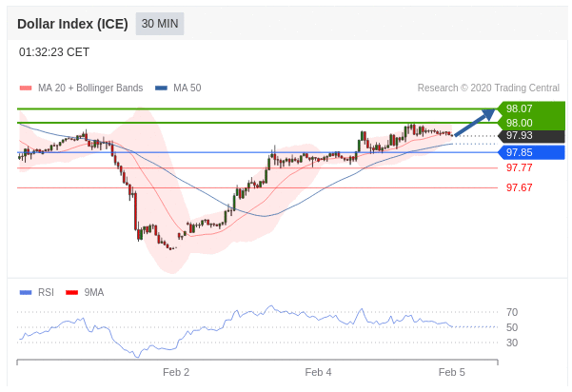Viewport: 572px width, 392px height.
Task: Click the red 97.77 support label
Action: (519, 168)
